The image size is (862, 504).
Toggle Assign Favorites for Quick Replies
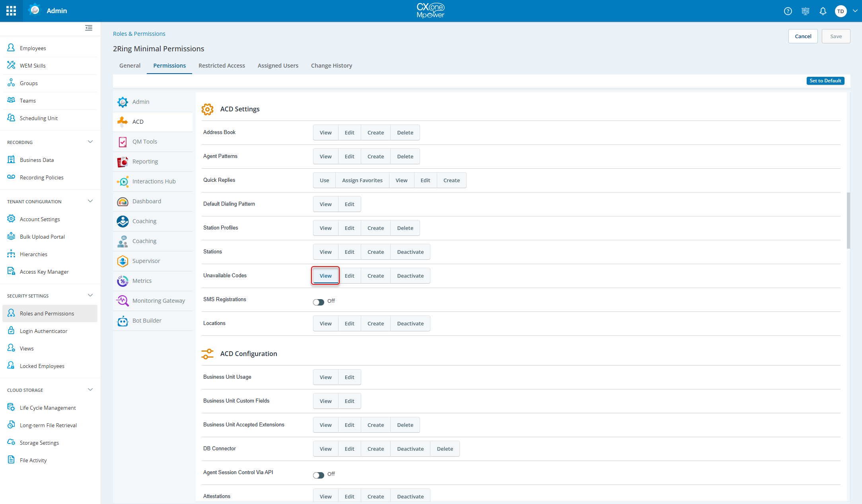tap(362, 180)
